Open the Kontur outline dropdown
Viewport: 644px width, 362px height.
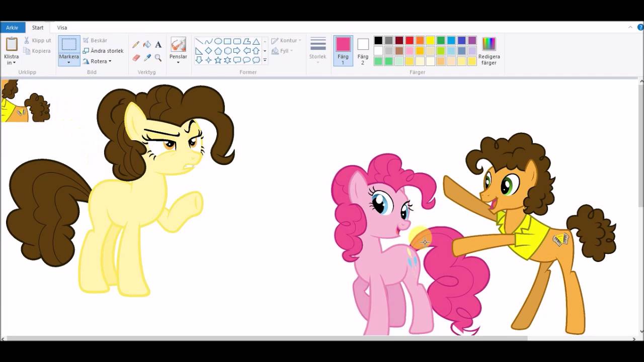point(286,41)
